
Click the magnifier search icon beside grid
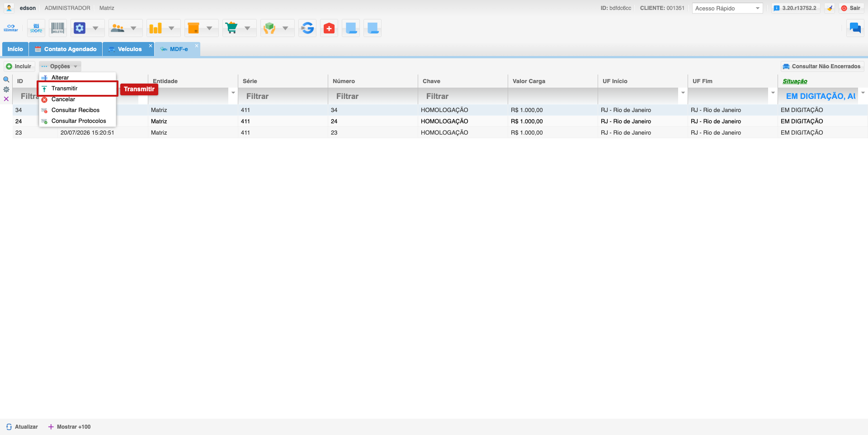pos(6,80)
